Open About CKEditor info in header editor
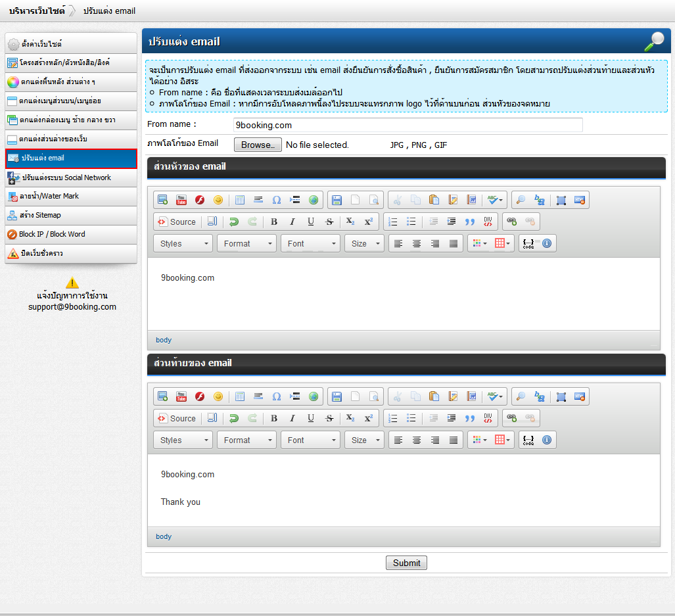Viewport: 675px width, 616px height. (547, 244)
